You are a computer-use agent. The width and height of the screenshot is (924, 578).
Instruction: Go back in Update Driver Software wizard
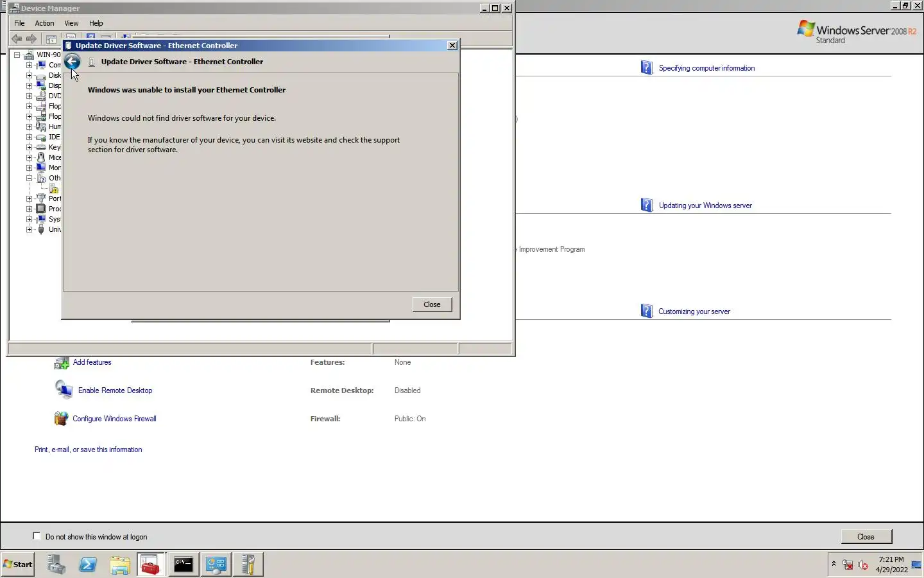72,62
